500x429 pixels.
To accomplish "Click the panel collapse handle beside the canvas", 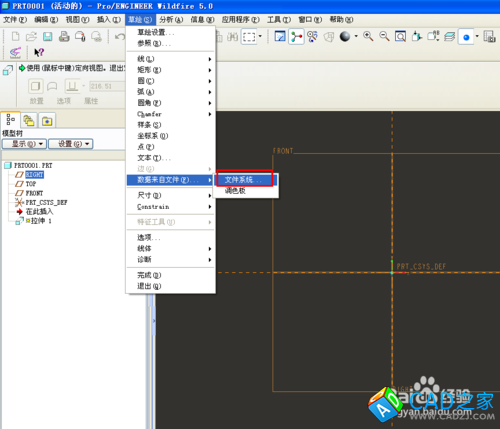I will pyautogui.click(x=154, y=321).
